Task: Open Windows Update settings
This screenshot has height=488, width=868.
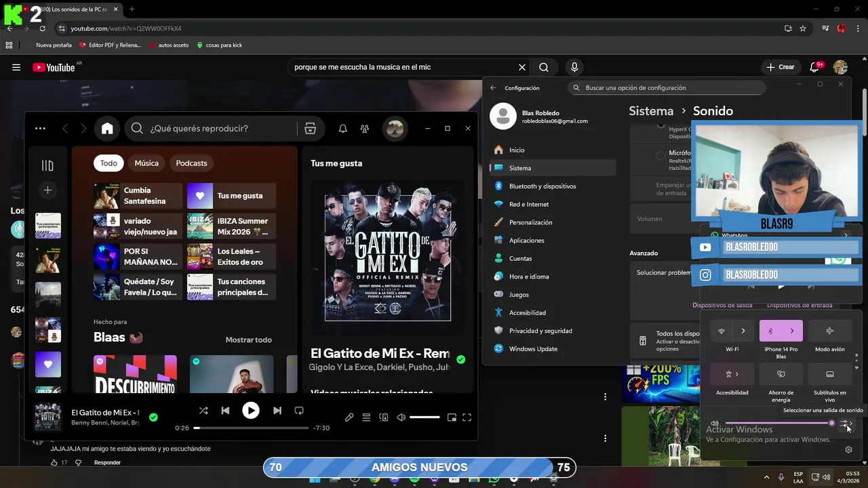Action: click(553, 348)
